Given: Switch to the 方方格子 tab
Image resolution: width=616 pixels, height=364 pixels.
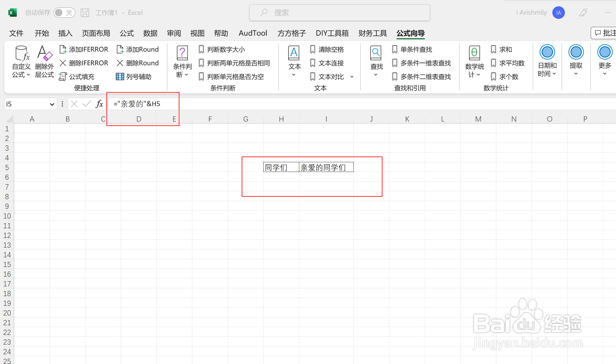Looking at the screenshot, I should click(x=292, y=33).
